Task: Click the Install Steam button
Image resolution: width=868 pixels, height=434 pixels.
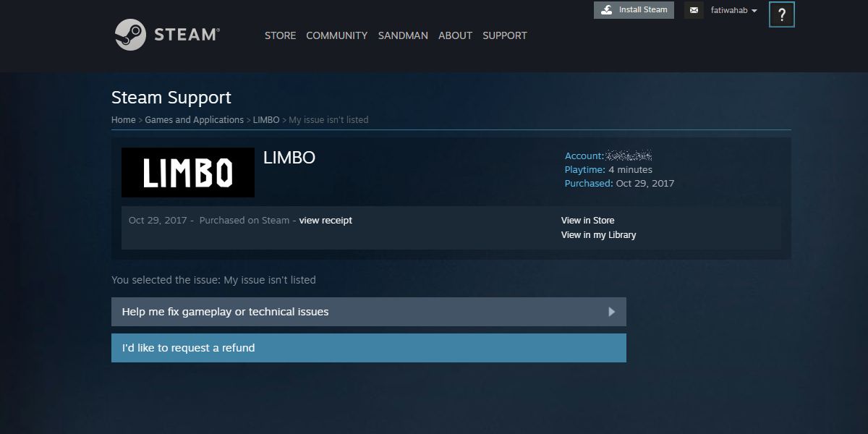Action: click(634, 10)
